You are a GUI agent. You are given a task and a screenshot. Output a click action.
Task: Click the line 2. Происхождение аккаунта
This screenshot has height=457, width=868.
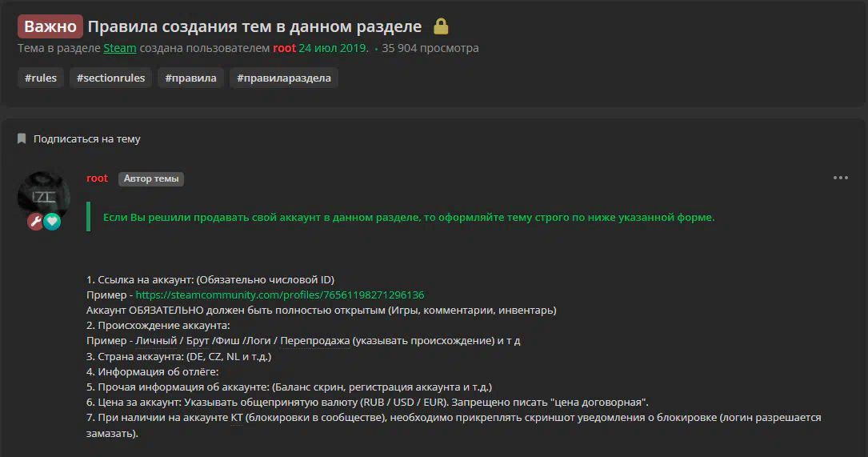[158, 325]
